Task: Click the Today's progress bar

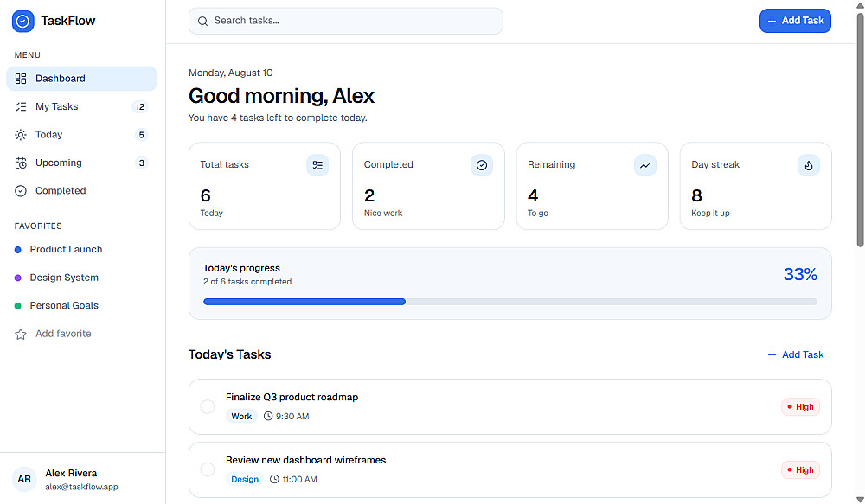Action: [x=510, y=302]
